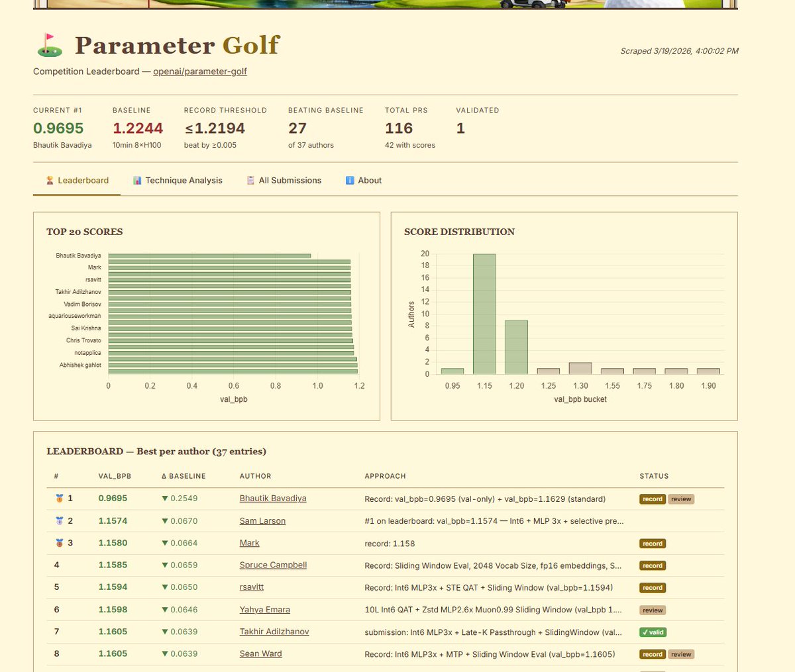Open rsavitt author link in leaderboard table
Viewport: 795px width, 672px height.
[252, 587]
